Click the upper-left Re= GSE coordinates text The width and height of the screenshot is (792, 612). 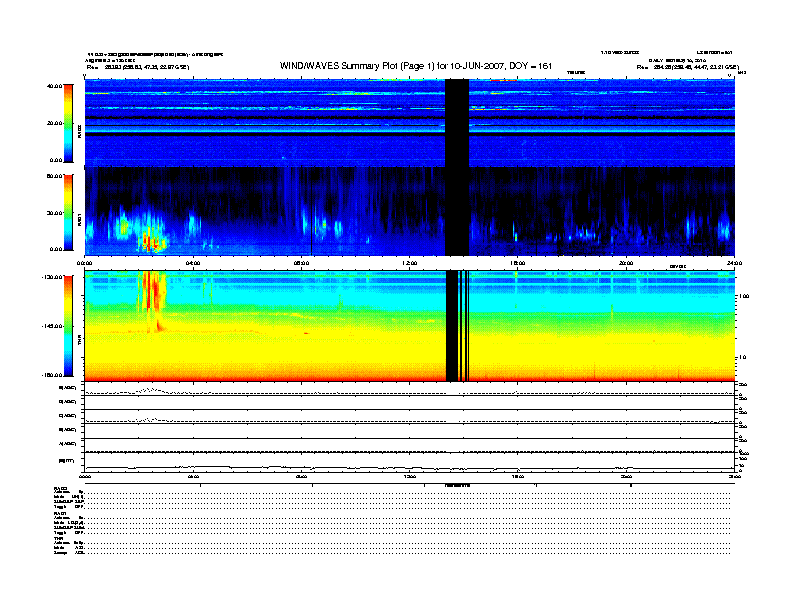(138, 67)
